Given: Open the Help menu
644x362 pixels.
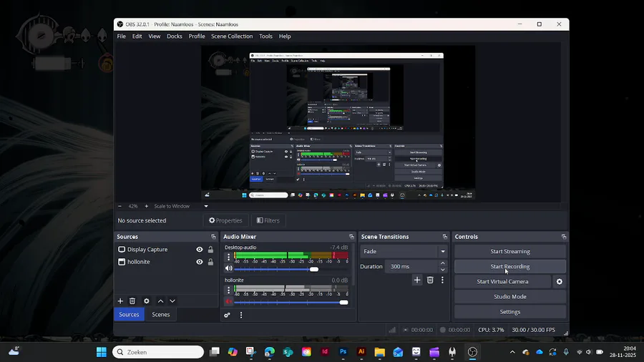Looking at the screenshot, I should pyautogui.click(x=285, y=36).
